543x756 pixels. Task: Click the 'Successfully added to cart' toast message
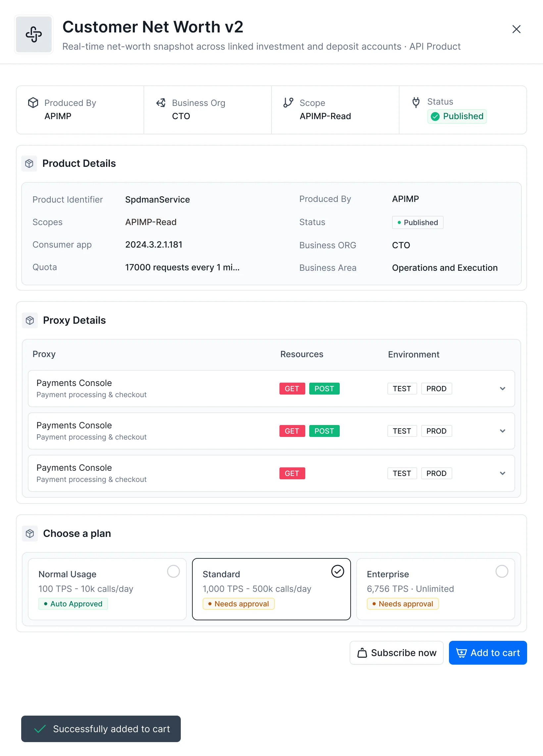(101, 729)
